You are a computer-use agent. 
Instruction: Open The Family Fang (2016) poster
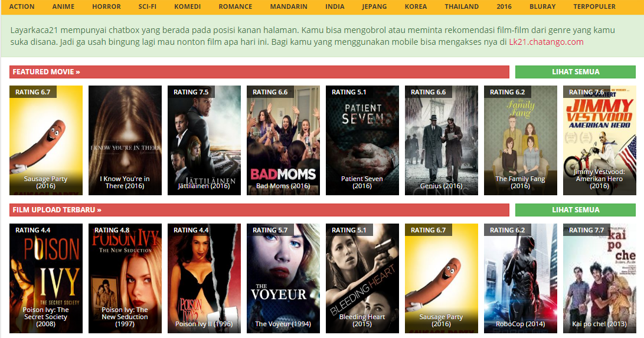click(x=521, y=140)
